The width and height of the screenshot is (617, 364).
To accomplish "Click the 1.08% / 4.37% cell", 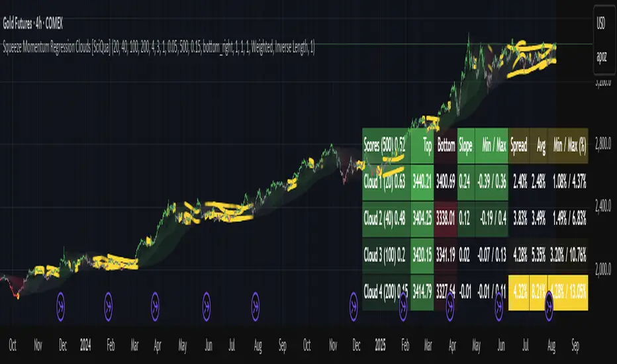I will [569, 182].
